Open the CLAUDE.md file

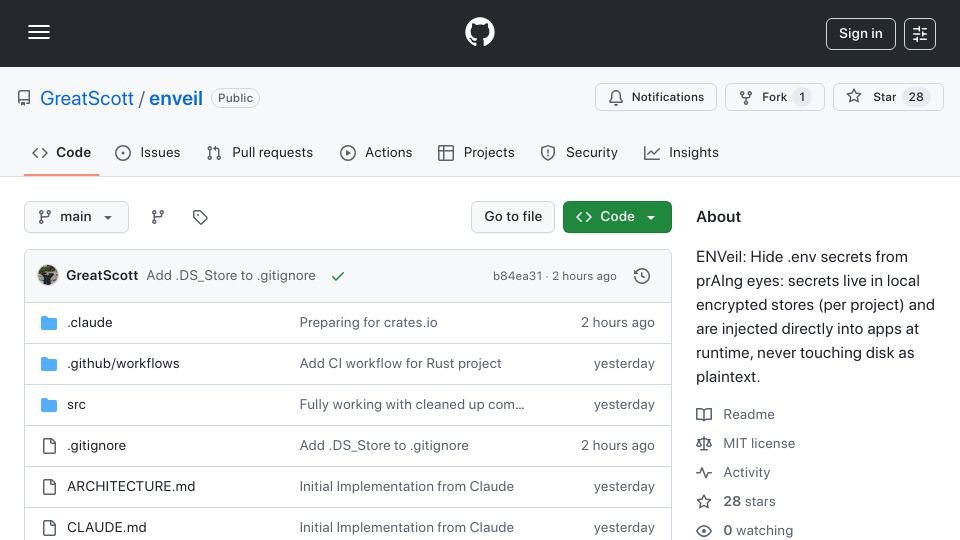[x=107, y=528]
